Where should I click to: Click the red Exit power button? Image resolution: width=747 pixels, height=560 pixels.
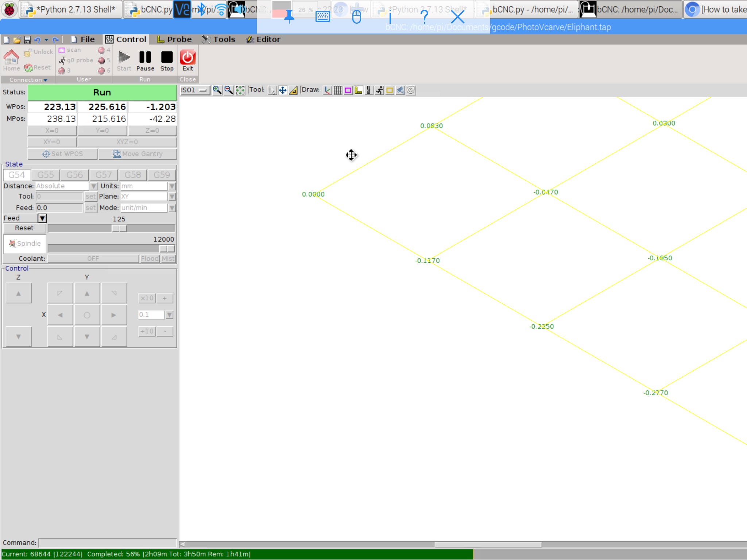coord(188,61)
